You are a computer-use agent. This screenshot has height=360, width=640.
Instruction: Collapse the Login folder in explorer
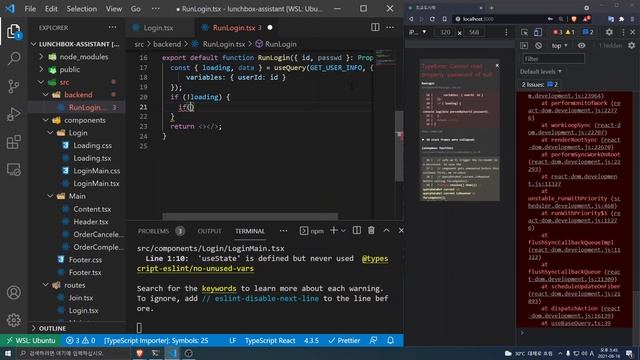pos(50,133)
